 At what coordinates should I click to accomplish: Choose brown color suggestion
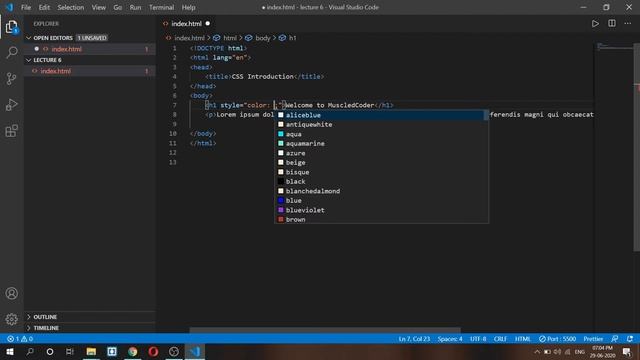[381, 219]
